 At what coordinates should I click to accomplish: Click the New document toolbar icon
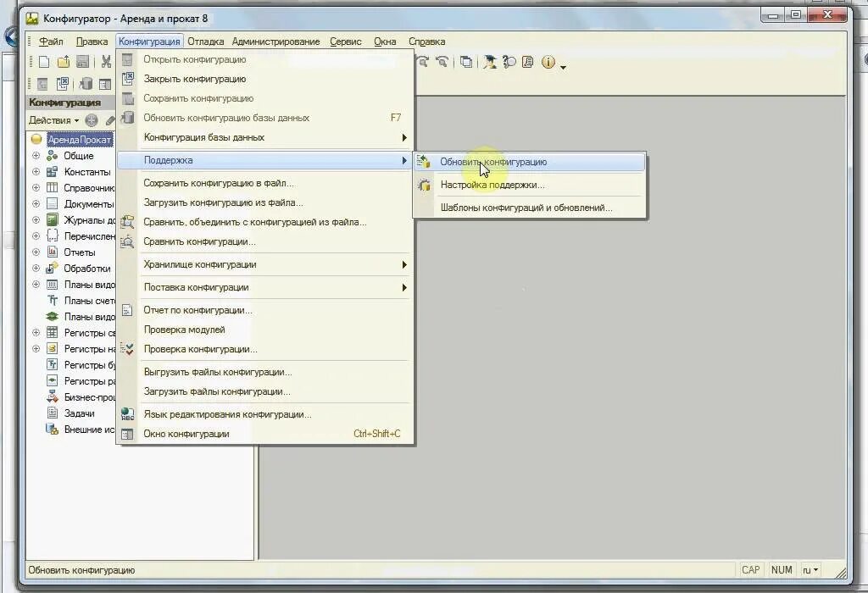[x=44, y=62]
